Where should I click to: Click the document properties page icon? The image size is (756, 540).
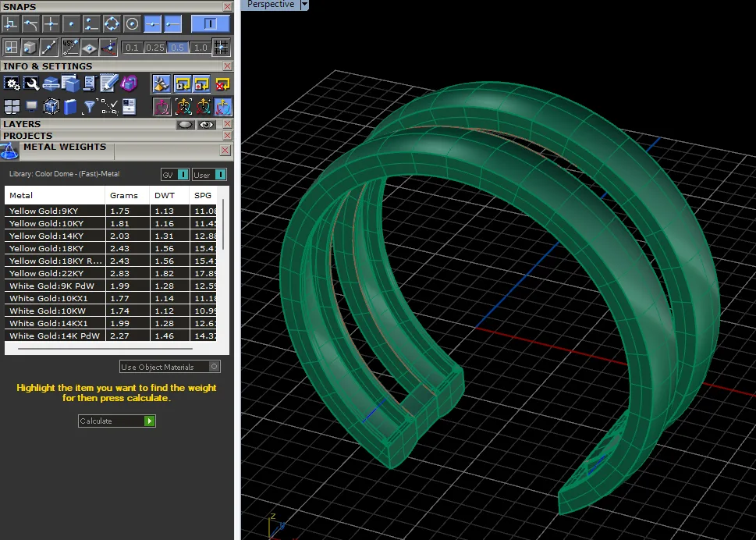point(129,107)
